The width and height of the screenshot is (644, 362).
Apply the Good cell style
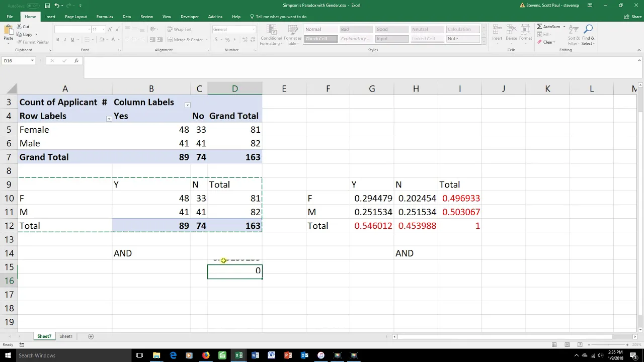click(x=392, y=29)
